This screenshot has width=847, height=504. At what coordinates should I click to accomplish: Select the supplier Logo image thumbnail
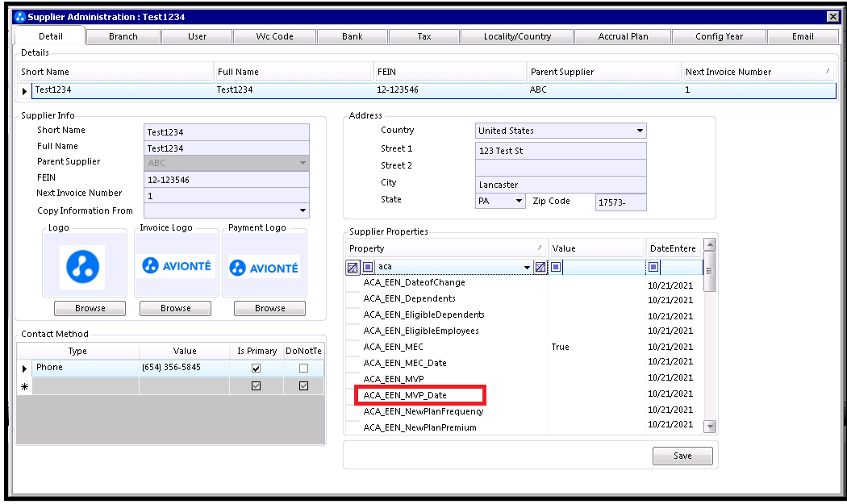pyautogui.click(x=82, y=267)
